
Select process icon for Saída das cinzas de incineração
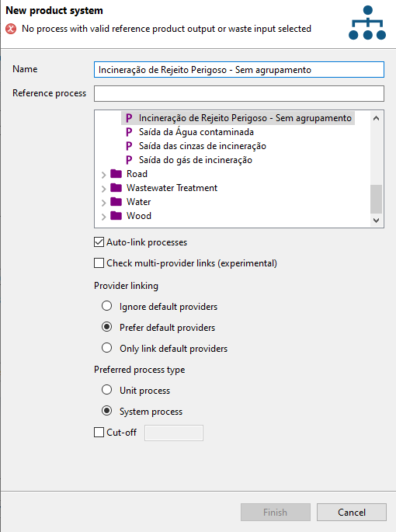point(129,146)
